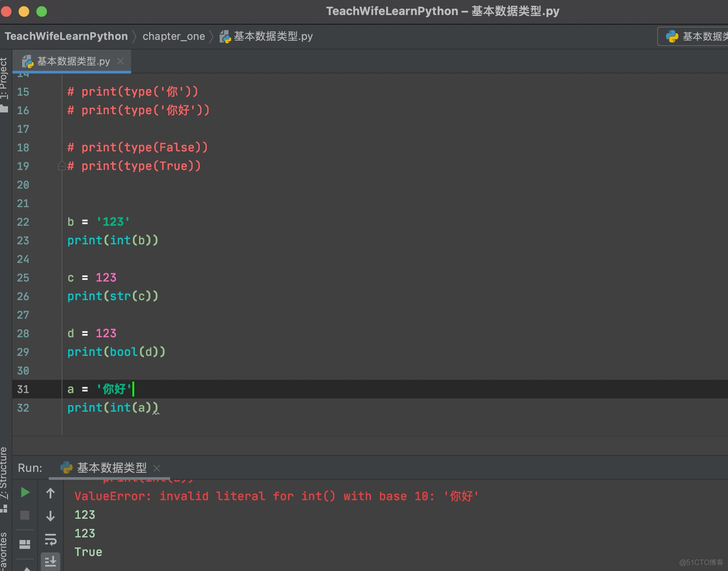
Task: Click the red close window button
Action: point(6,11)
